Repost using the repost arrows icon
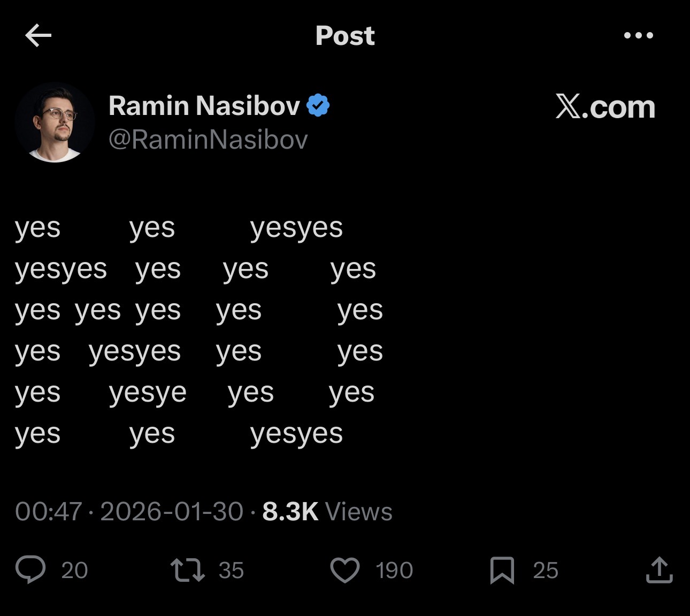 point(187,570)
